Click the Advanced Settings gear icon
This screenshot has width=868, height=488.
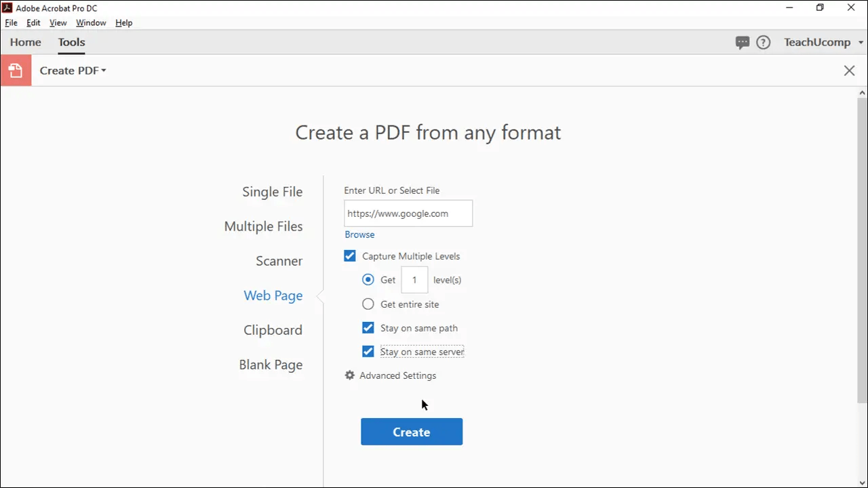(349, 375)
